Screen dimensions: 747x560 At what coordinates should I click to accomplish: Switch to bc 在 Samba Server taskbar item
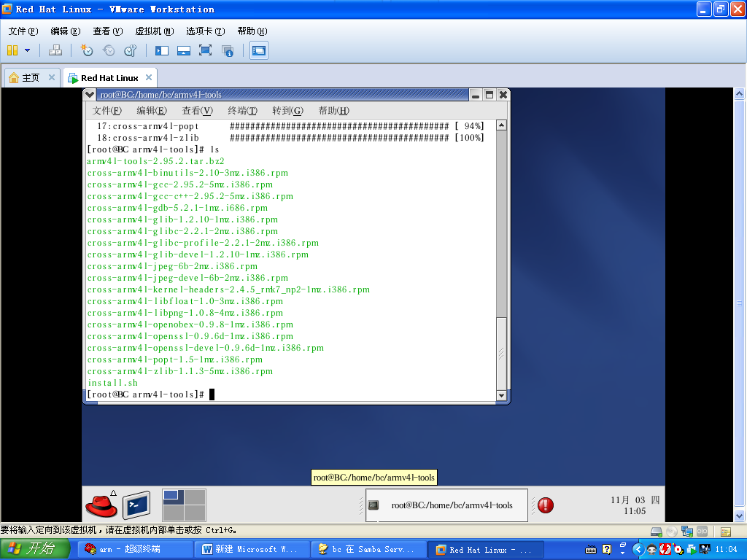tap(368, 549)
